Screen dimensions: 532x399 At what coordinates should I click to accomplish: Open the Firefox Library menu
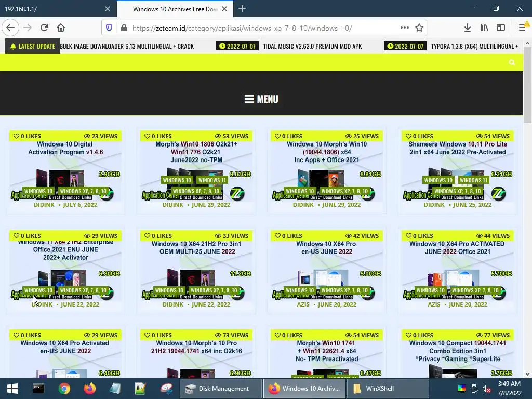click(484, 28)
